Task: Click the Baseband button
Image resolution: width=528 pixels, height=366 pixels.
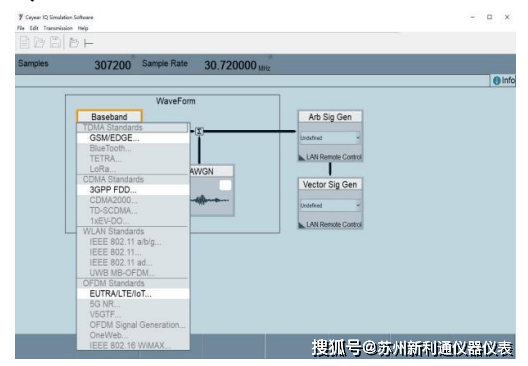Action: coord(109,117)
